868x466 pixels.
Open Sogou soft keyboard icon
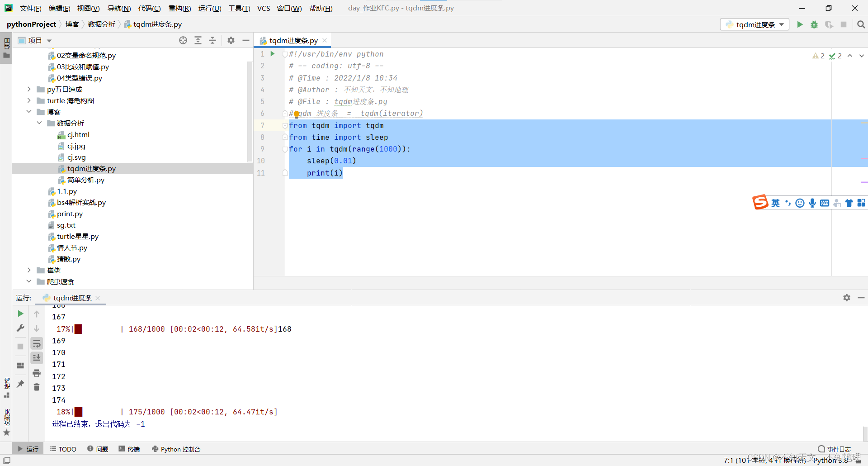point(825,203)
